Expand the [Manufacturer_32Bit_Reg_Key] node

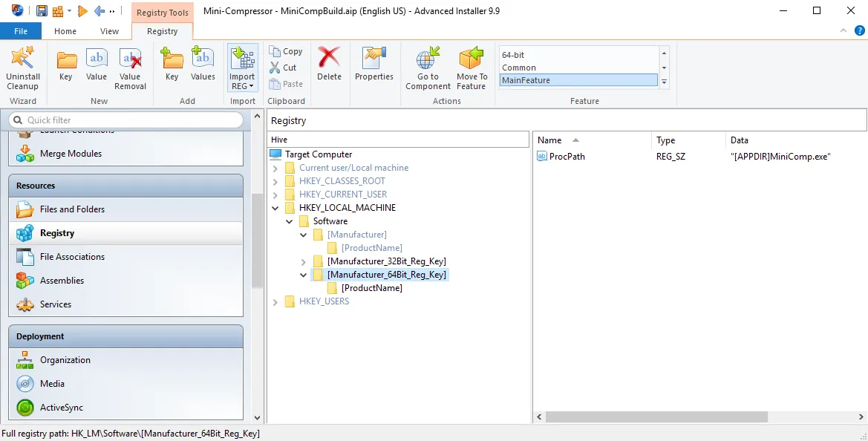(x=304, y=261)
